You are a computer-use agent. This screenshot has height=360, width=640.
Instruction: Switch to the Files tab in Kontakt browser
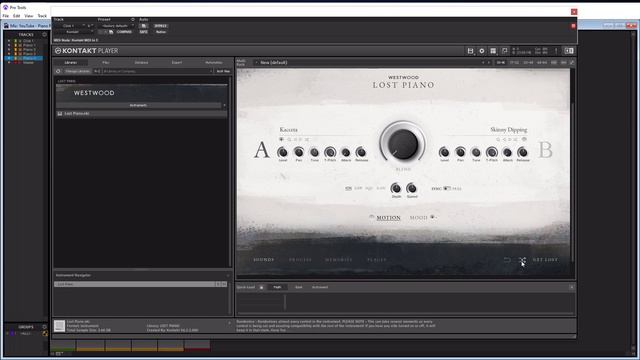click(x=106, y=62)
